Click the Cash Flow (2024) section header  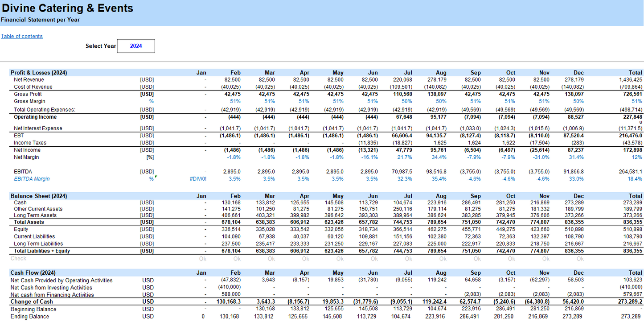click(x=33, y=273)
